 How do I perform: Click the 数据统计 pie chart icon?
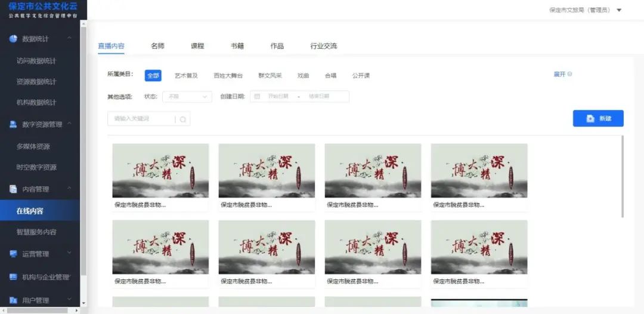pos(13,39)
